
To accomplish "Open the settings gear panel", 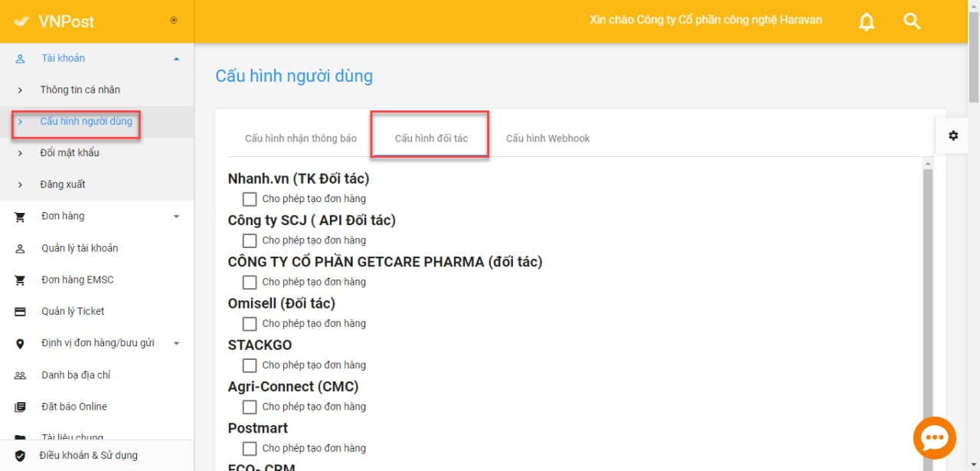I will tap(953, 136).
